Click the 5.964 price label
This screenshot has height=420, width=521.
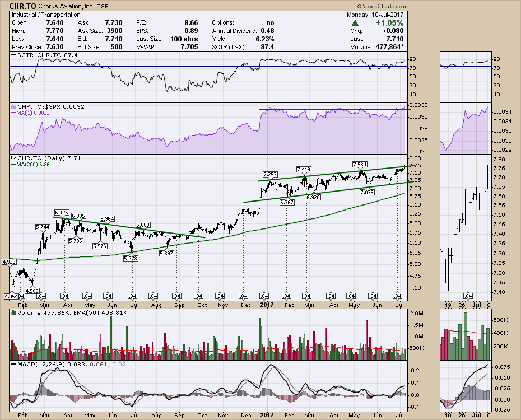(108, 219)
